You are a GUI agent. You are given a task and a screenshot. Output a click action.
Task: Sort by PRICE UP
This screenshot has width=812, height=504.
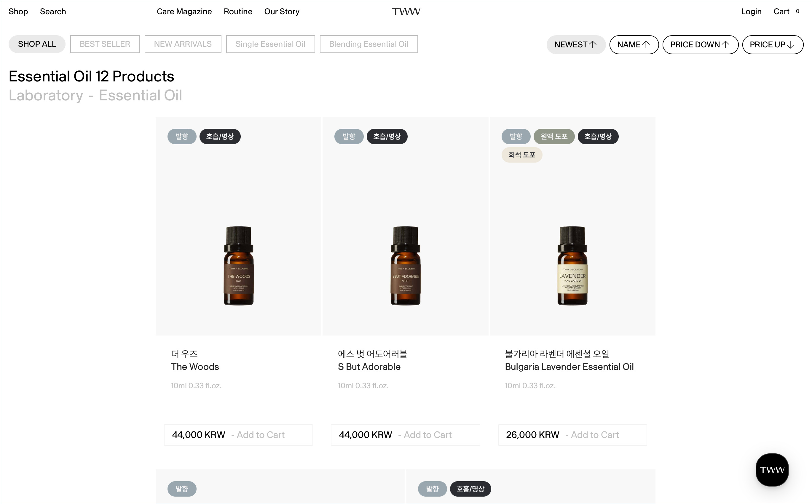pyautogui.click(x=772, y=44)
